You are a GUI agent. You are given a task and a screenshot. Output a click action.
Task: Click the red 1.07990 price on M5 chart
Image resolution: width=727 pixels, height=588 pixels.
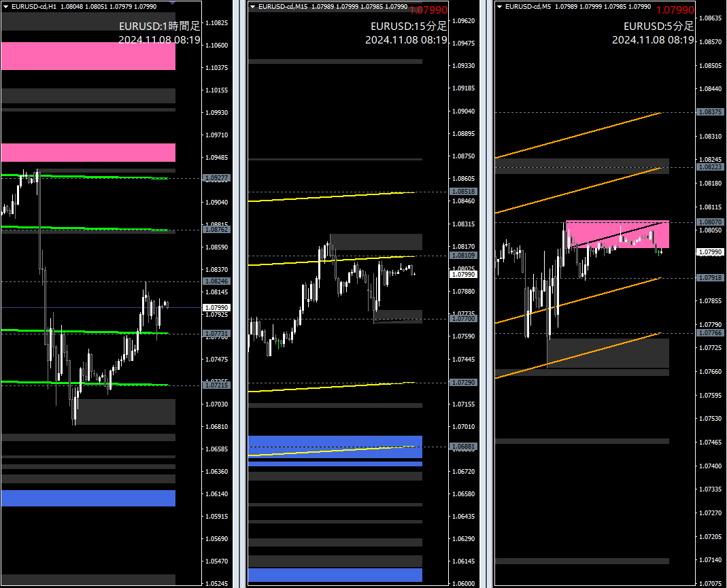675,10
